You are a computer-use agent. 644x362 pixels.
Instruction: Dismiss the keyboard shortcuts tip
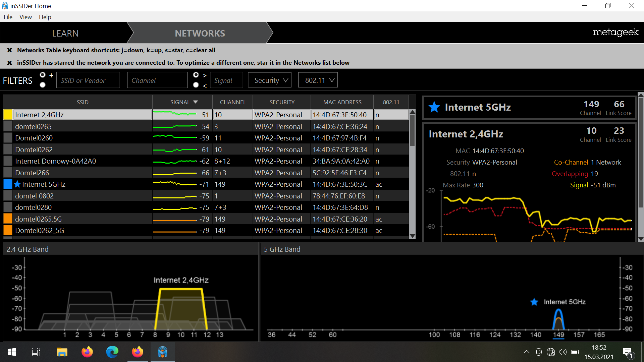tap(9, 50)
